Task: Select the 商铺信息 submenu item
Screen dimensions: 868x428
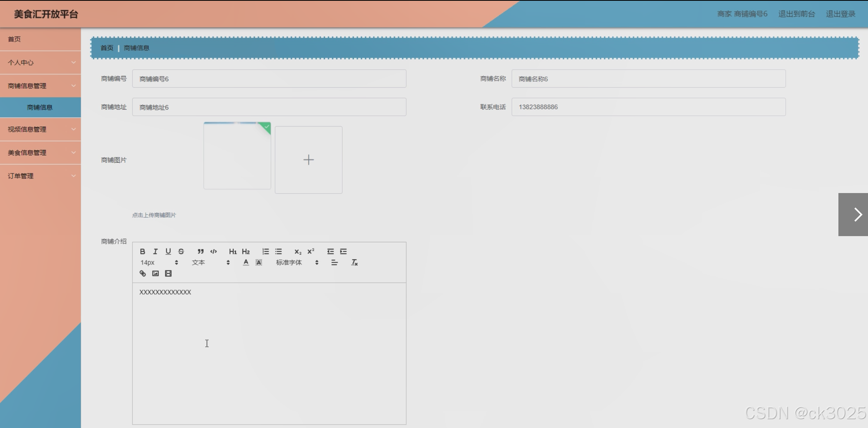Action: (40, 107)
